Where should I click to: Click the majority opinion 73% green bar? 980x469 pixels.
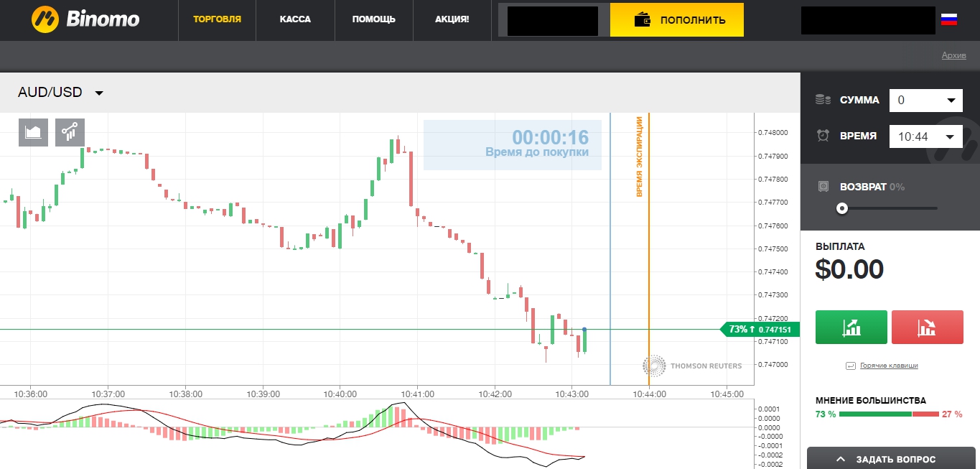point(875,414)
